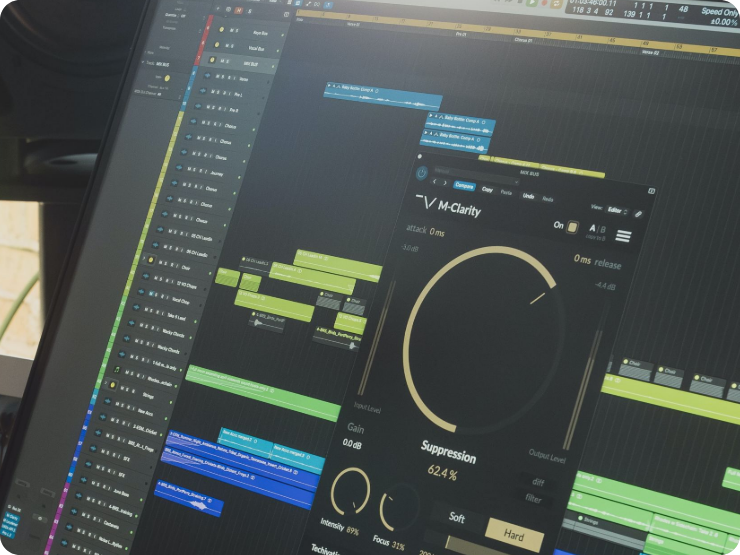This screenshot has height=555, width=740.
Task: Select the Soft mode
Action: pyautogui.click(x=457, y=518)
